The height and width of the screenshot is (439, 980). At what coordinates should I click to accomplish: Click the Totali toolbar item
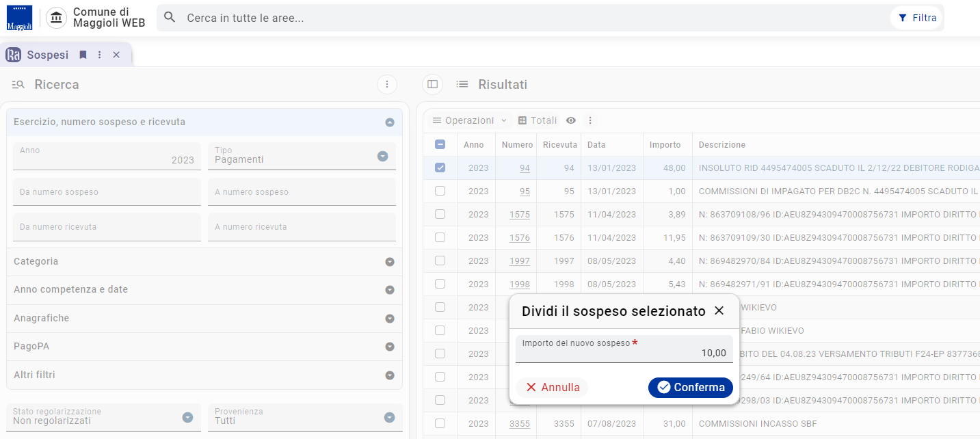pyautogui.click(x=538, y=120)
